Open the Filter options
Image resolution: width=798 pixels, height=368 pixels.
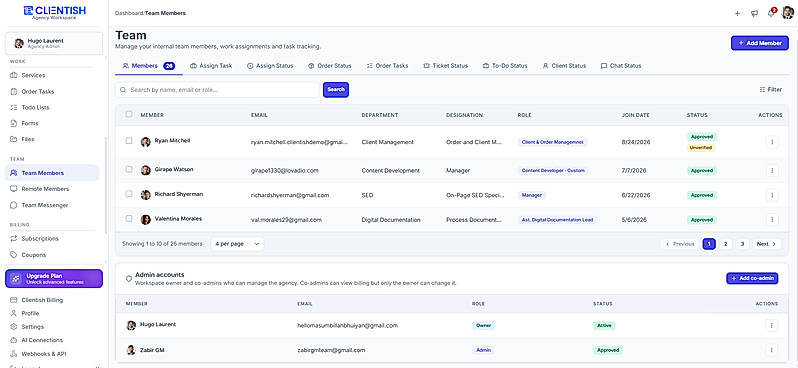point(770,90)
